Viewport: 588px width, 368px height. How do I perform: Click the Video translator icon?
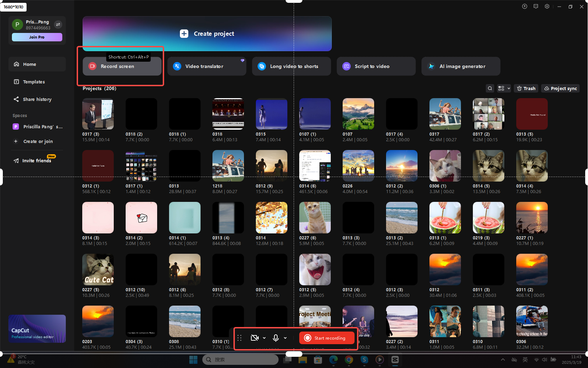(x=177, y=66)
